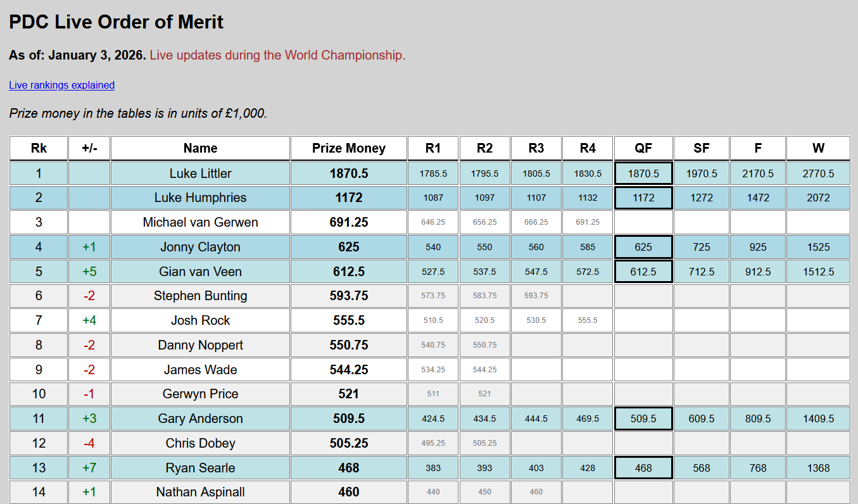
Task: Click Josh Rock's prize money 555.5
Action: coord(348,320)
